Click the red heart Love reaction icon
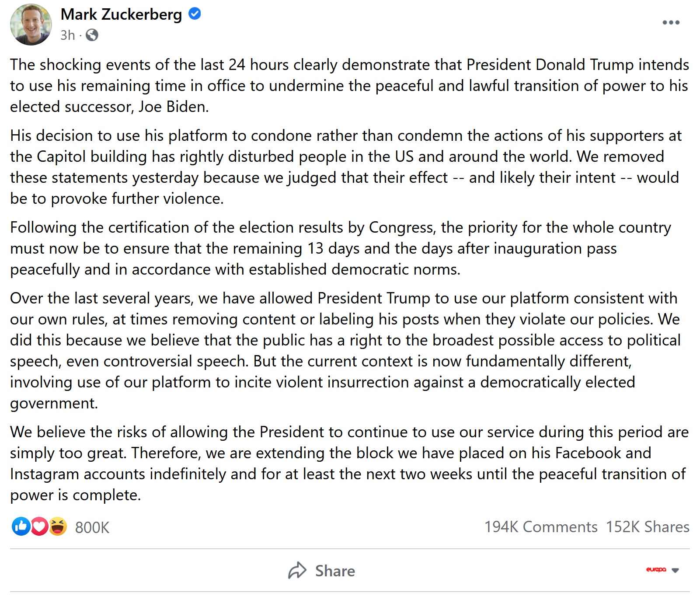 [39, 526]
